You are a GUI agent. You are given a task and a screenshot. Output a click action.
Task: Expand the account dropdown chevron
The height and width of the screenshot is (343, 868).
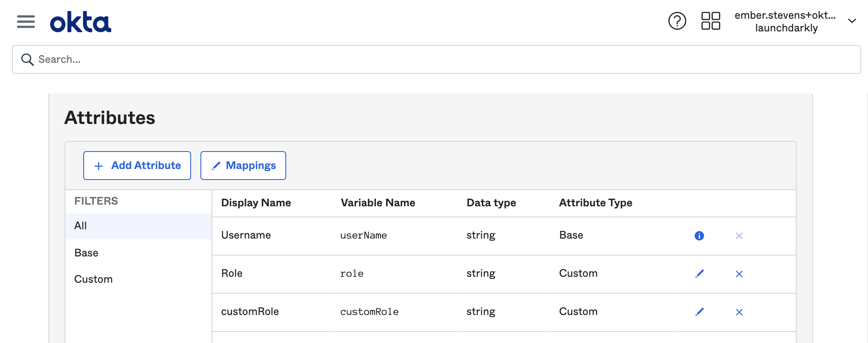851,21
